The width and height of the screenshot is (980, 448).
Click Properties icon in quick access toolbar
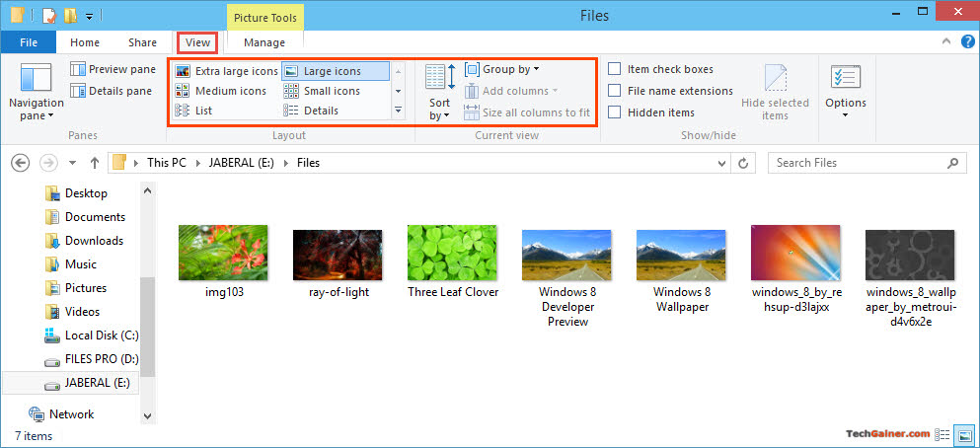point(48,16)
